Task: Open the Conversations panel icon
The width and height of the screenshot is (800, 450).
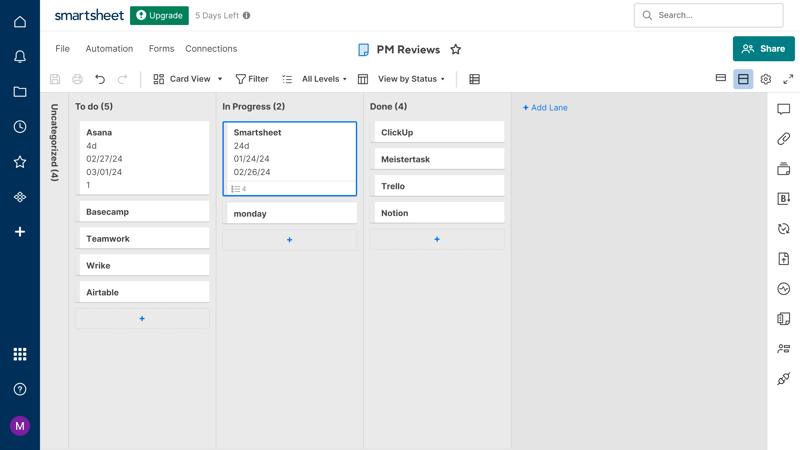Action: [784, 109]
